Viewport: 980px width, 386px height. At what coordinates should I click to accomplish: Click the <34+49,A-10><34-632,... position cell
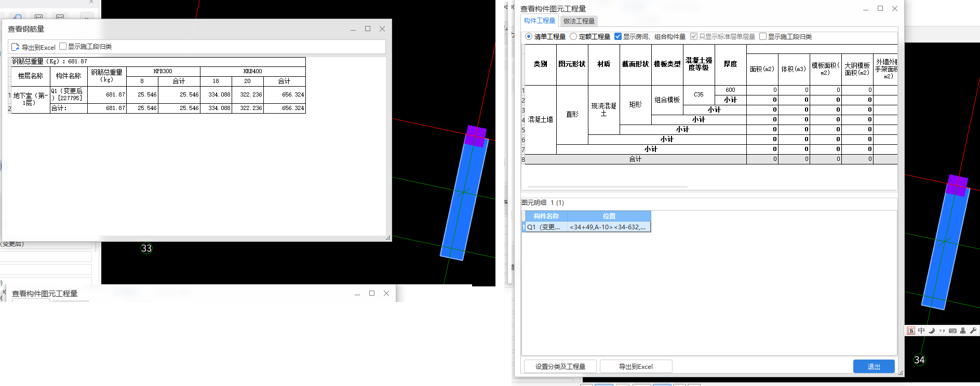[x=609, y=227]
